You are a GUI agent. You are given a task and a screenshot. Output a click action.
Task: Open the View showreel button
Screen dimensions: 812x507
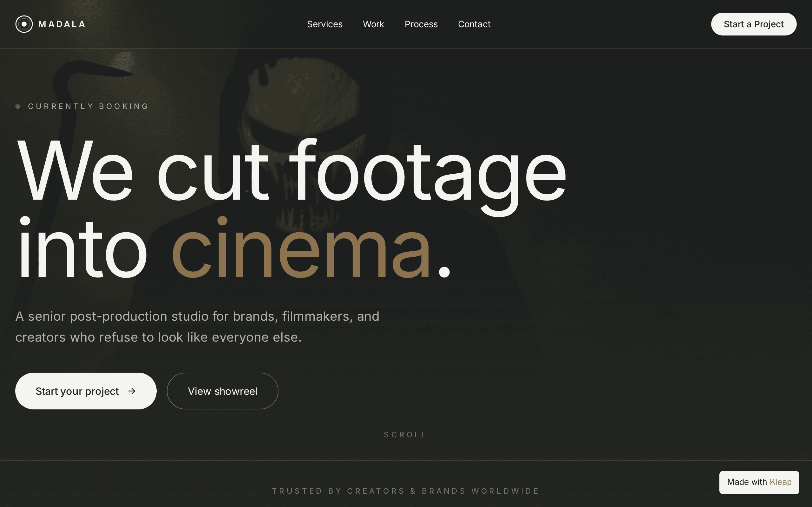222,391
